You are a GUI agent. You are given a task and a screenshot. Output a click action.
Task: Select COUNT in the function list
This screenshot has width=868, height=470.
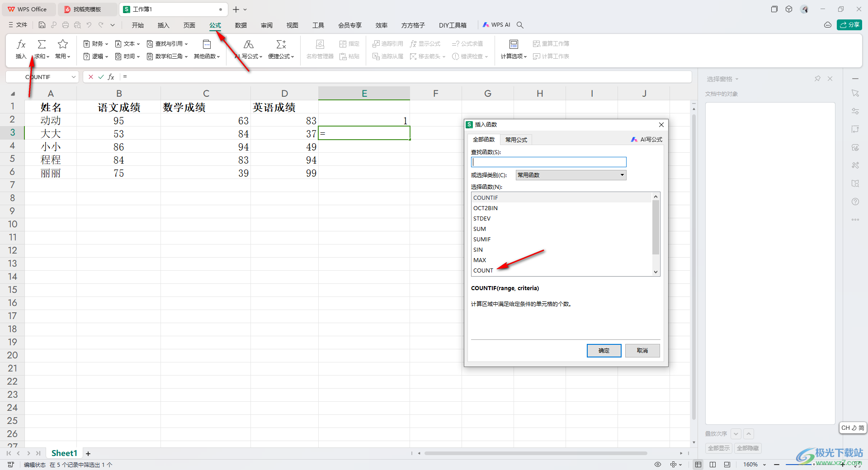tap(561, 271)
